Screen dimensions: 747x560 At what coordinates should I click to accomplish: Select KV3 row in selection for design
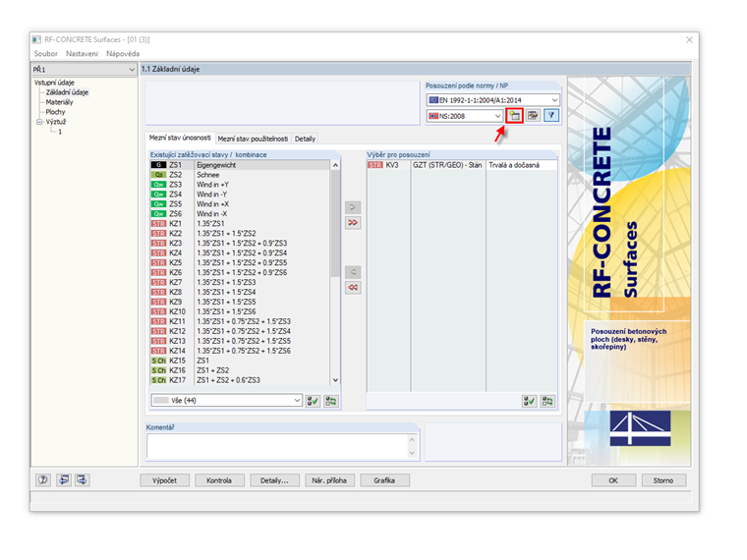click(x=462, y=165)
